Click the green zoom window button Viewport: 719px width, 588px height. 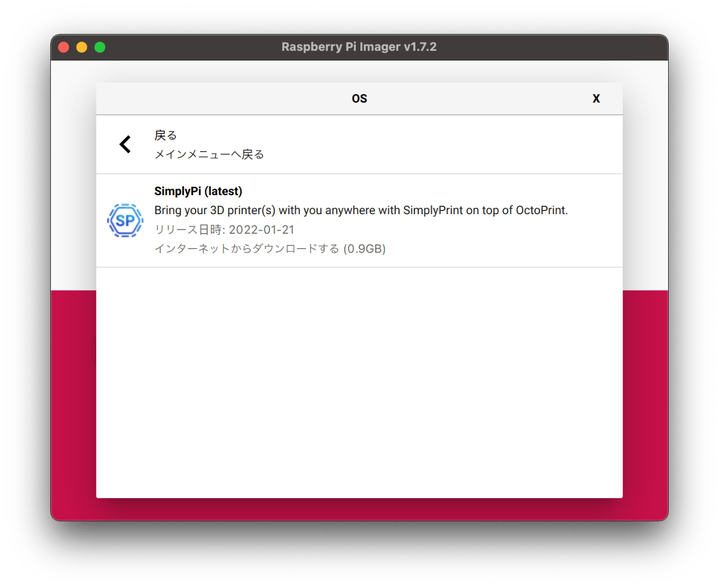tap(100, 47)
